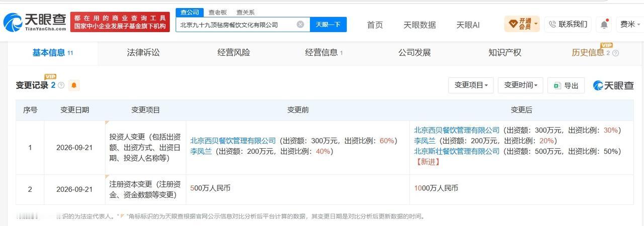Click the help question mark beside 变更记录
Screen dimensions: 644x226
[x=61, y=85]
